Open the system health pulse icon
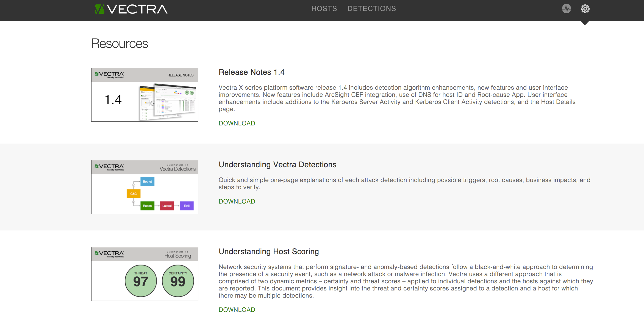 pyautogui.click(x=566, y=9)
